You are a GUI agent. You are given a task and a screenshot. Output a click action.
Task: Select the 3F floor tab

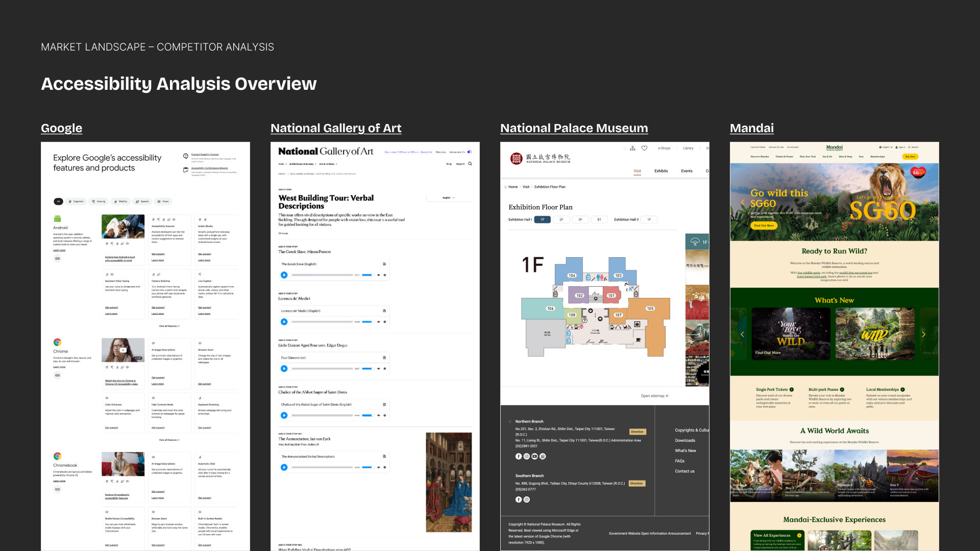click(x=580, y=219)
